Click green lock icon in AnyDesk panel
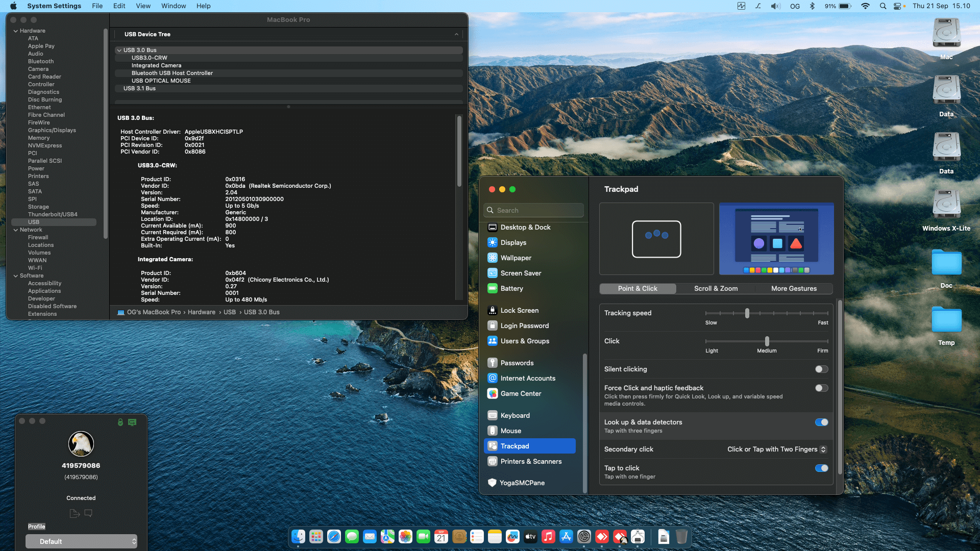The height and width of the screenshot is (551, 980). click(120, 422)
